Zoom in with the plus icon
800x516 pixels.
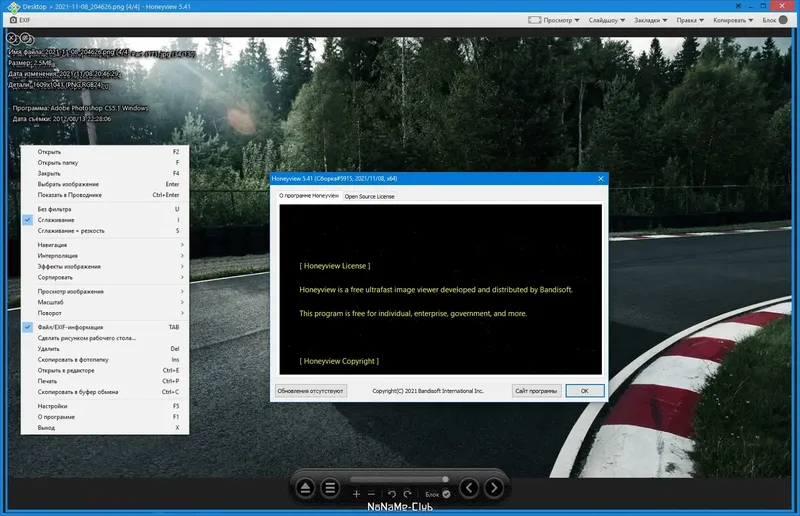pos(356,494)
